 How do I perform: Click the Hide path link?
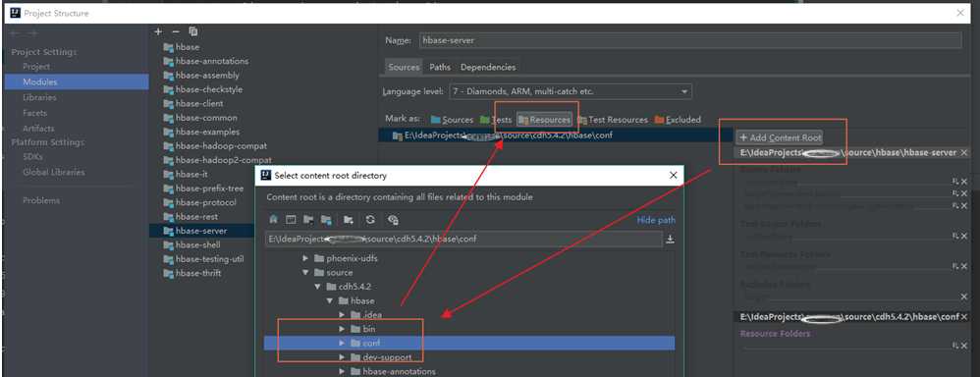(x=656, y=220)
